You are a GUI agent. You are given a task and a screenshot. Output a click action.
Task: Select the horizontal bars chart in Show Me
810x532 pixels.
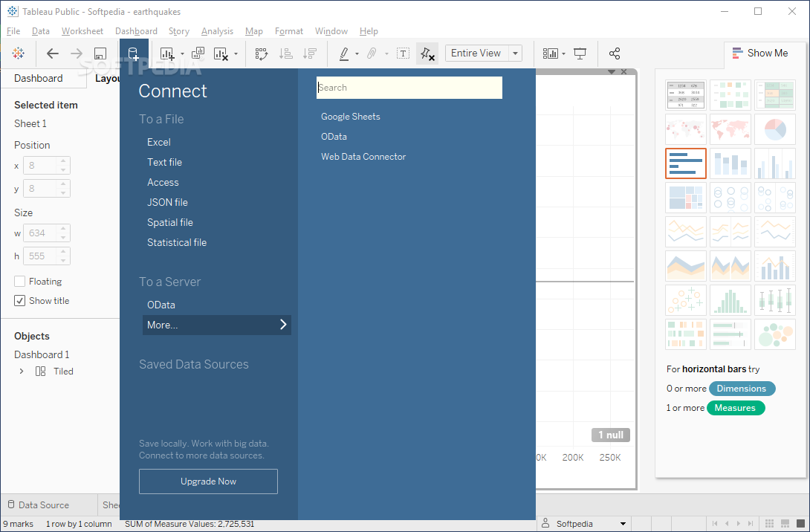click(x=685, y=163)
